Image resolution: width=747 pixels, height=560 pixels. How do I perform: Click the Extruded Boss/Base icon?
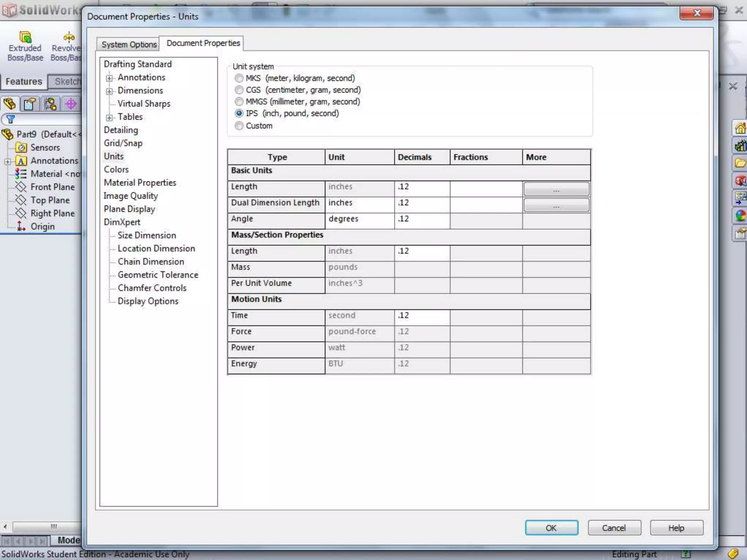pos(25,37)
